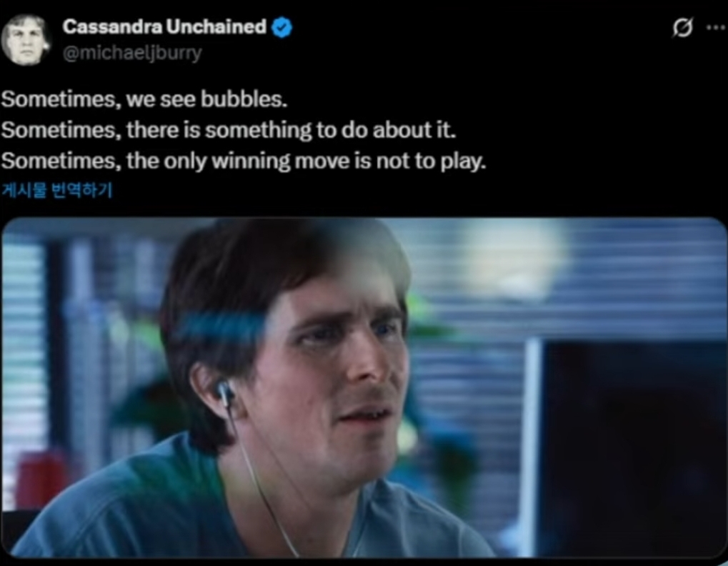Open the three-dot more options menu
Viewport: 728px width, 566px height.
[715, 28]
